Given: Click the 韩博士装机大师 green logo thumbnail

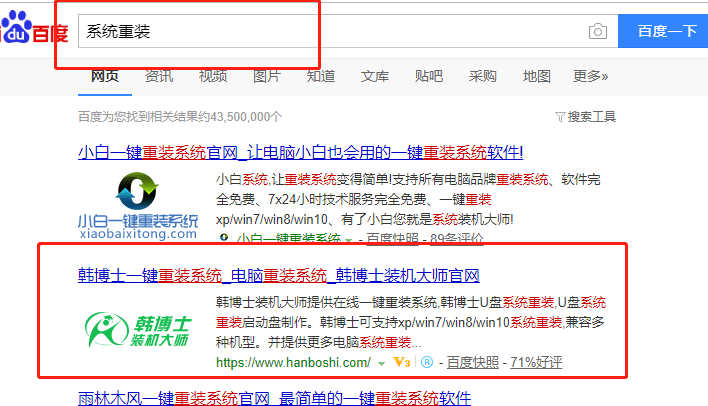Looking at the screenshot, I should tap(138, 329).
